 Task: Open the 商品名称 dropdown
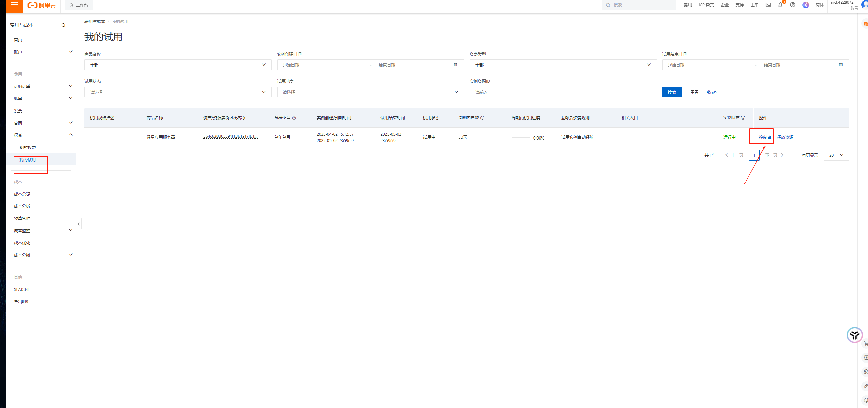178,65
